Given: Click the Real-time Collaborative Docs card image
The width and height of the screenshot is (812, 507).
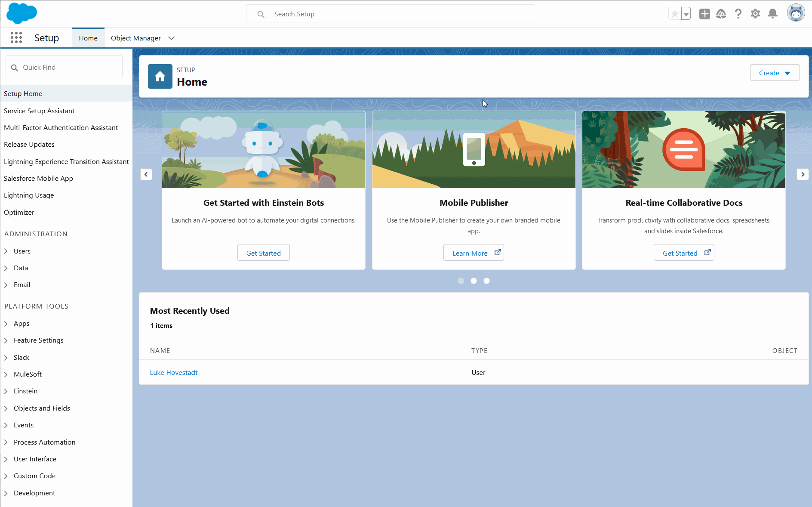Looking at the screenshot, I should [684, 149].
